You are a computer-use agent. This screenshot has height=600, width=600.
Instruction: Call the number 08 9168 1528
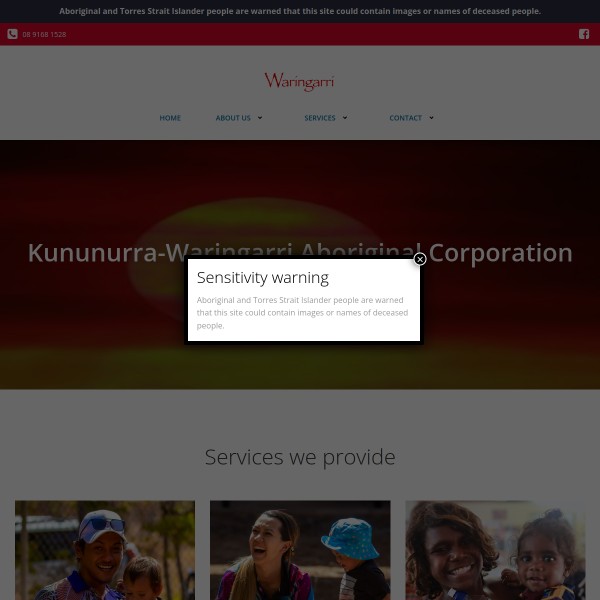point(44,34)
